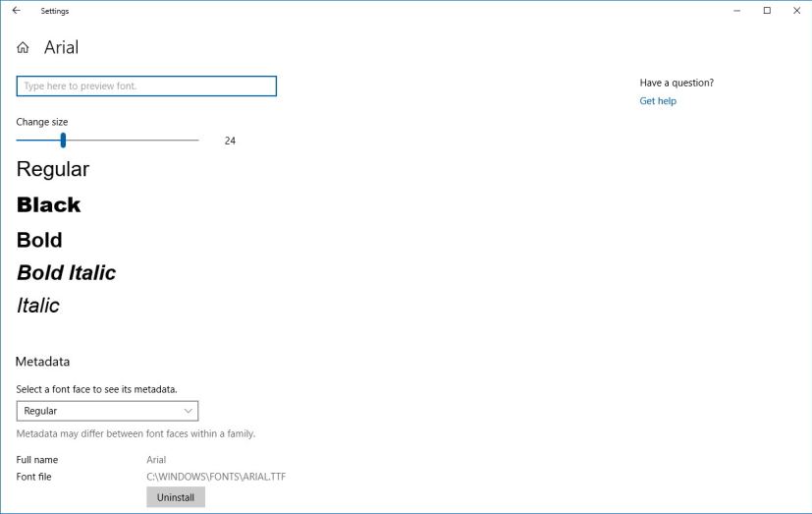Click the Bold Italic font sample

[x=67, y=272]
